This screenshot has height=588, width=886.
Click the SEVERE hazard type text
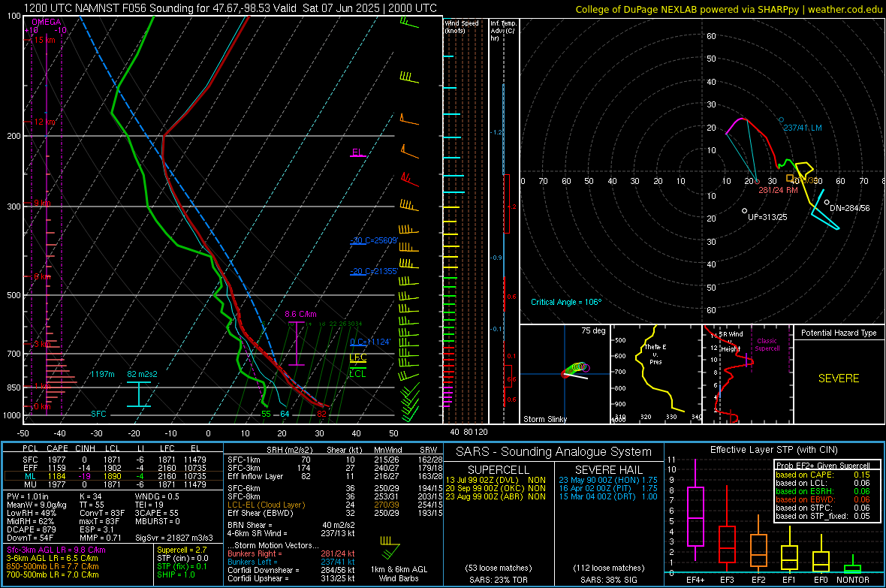tap(839, 378)
